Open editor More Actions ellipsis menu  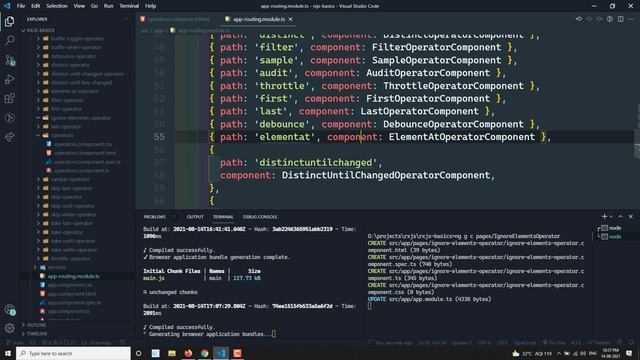coord(631,19)
